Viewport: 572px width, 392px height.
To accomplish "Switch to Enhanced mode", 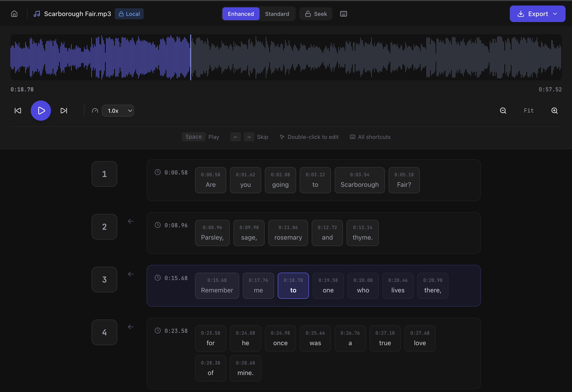I will click(x=241, y=14).
